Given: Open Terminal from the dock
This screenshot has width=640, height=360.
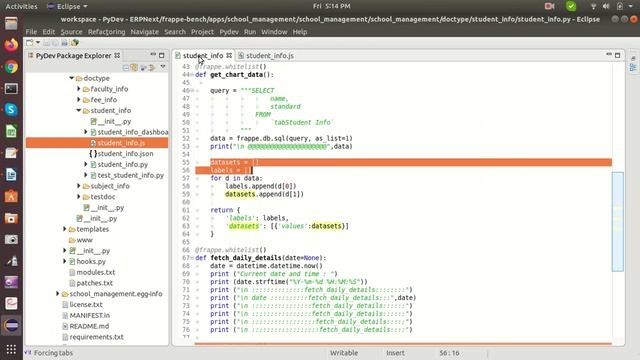Looking at the screenshot, I should (x=11, y=88).
